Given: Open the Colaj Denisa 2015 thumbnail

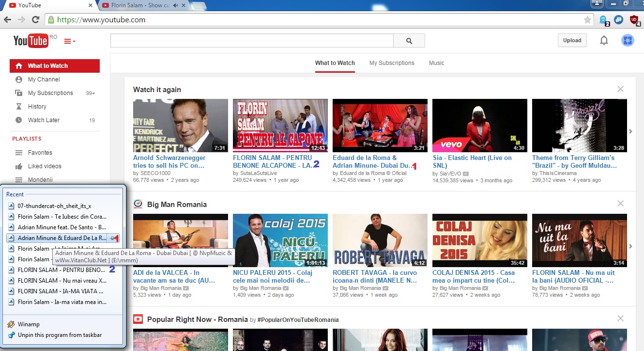Looking at the screenshot, I should (x=480, y=240).
